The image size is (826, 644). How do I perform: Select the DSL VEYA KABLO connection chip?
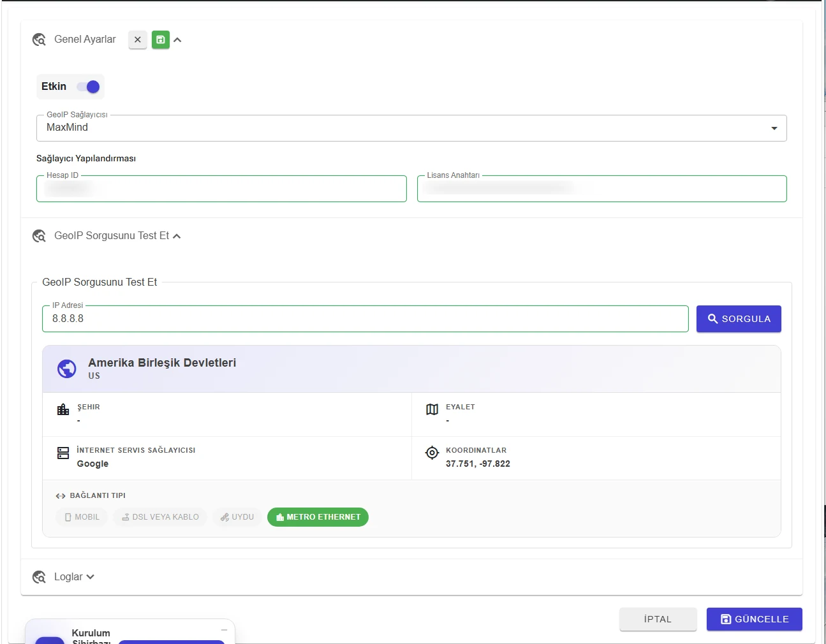(x=160, y=517)
